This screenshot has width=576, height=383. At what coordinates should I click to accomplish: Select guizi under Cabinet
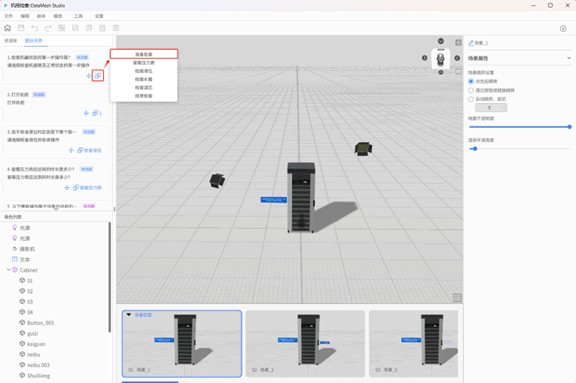pyautogui.click(x=32, y=333)
